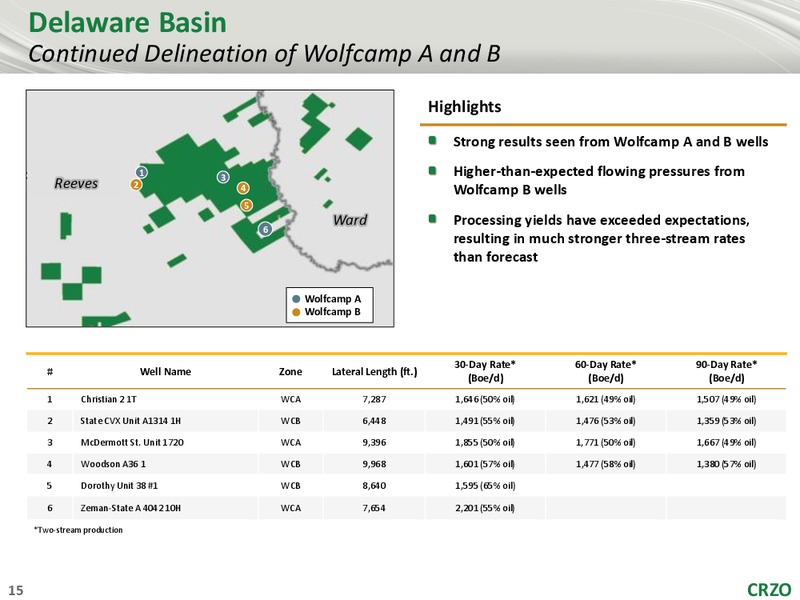Click the Ward county label
This screenshot has width=800, height=600.
(x=350, y=220)
